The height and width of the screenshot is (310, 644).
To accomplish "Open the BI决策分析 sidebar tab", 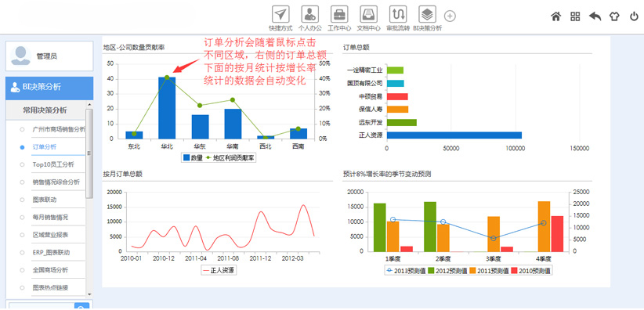I will [x=49, y=87].
